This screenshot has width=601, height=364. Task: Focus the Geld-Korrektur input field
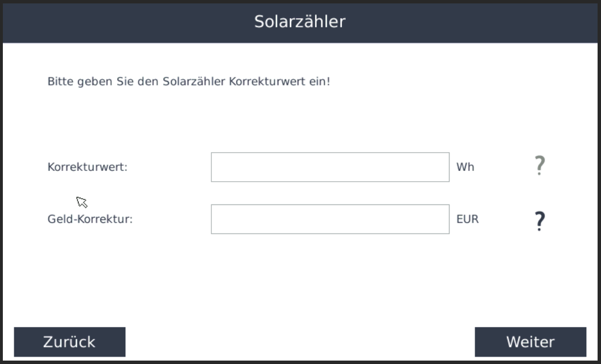tap(330, 219)
